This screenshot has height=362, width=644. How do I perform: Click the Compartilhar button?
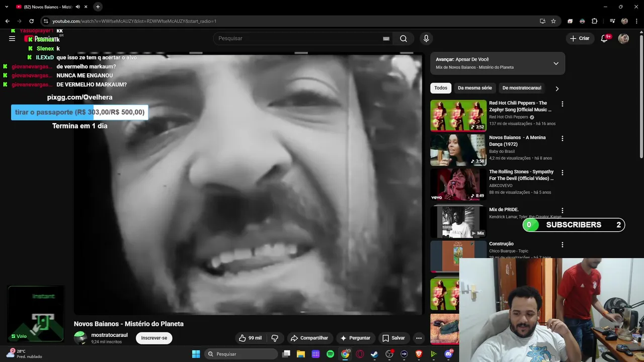click(x=309, y=338)
